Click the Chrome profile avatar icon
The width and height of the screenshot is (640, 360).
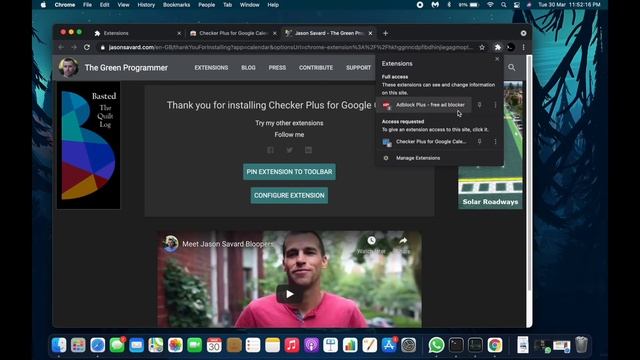(x=511, y=47)
